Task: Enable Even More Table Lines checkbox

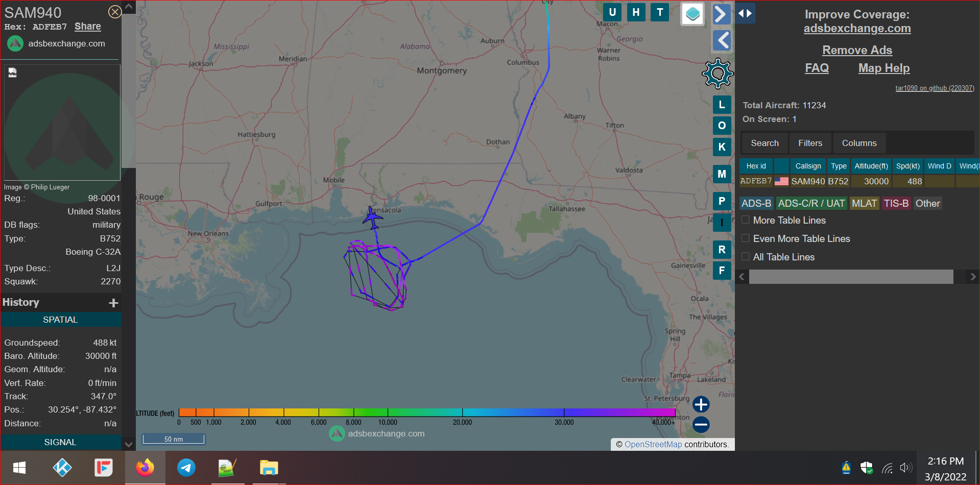Action: pyautogui.click(x=746, y=238)
